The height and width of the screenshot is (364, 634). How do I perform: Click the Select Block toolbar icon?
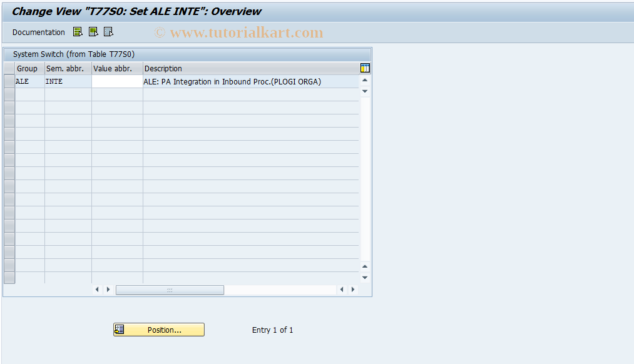click(x=93, y=32)
